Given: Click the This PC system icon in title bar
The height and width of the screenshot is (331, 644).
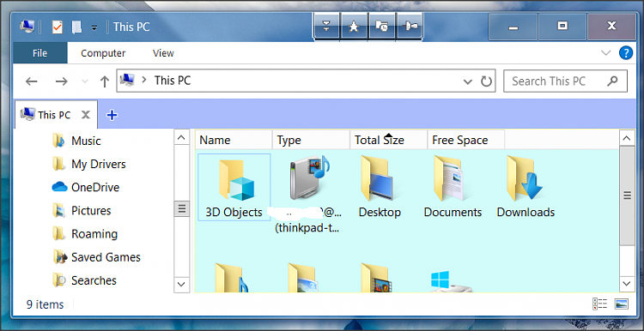Looking at the screenshot, I should [x=27, y=27].
